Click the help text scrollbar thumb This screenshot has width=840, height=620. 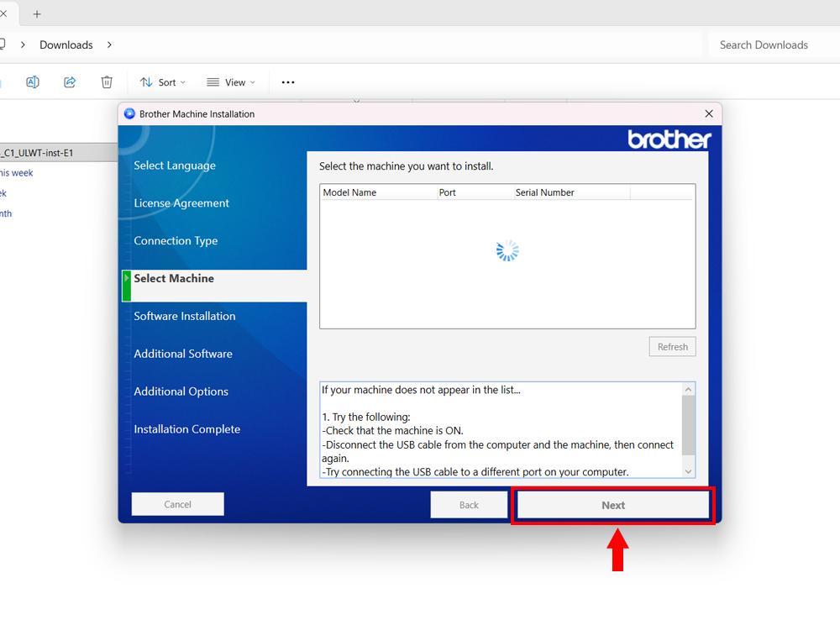[x=689, y=425]
